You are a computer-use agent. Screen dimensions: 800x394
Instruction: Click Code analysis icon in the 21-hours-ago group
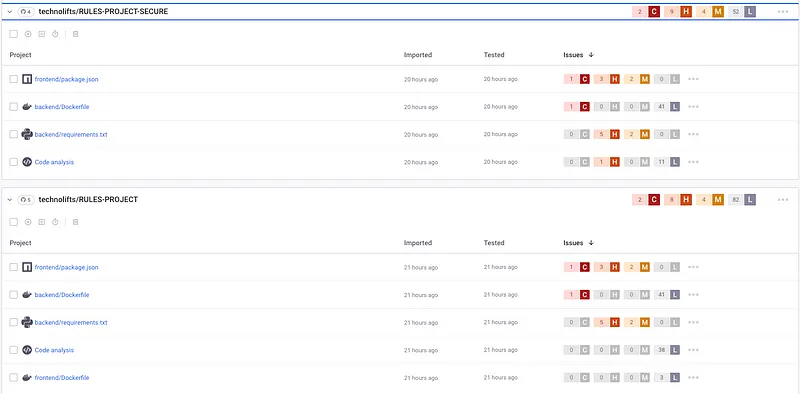27,350
